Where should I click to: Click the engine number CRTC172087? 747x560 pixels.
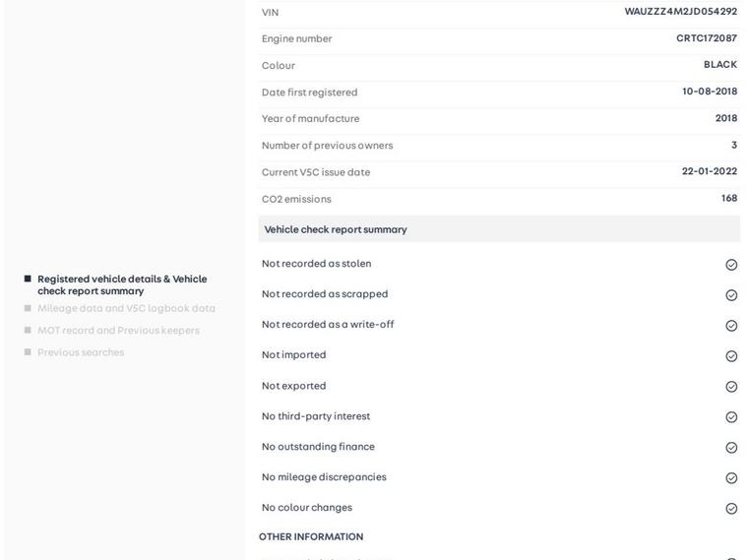(x=706, y=38)
